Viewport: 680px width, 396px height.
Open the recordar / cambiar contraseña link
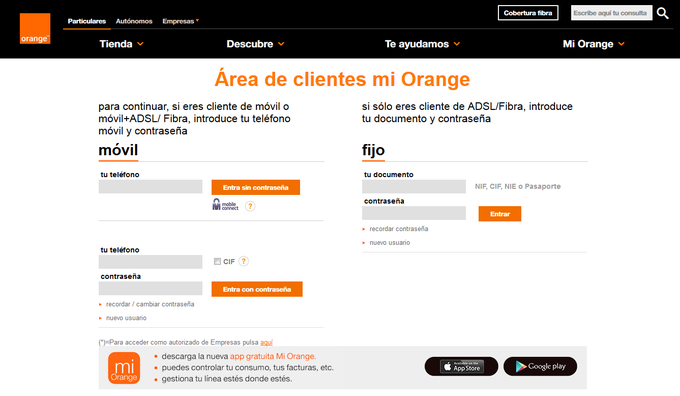tap(150, 304)
